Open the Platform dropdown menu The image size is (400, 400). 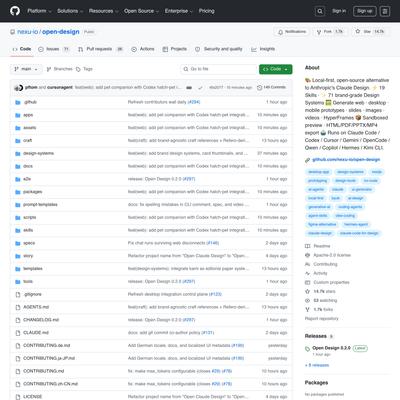point(39,11)
